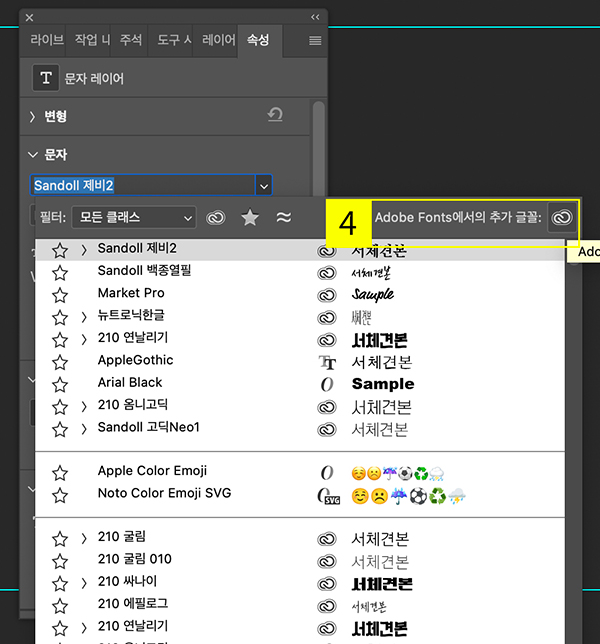The height and width of the screenshot is (644, 600).
Task: Choose the Noto Color Emoji SVG font
Action: click(x=164, y=493)
